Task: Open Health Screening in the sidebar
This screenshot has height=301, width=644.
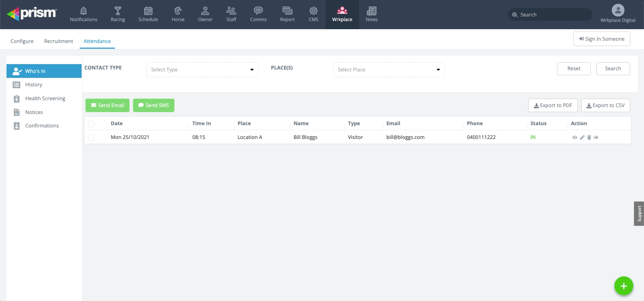Action: point(45,98)
